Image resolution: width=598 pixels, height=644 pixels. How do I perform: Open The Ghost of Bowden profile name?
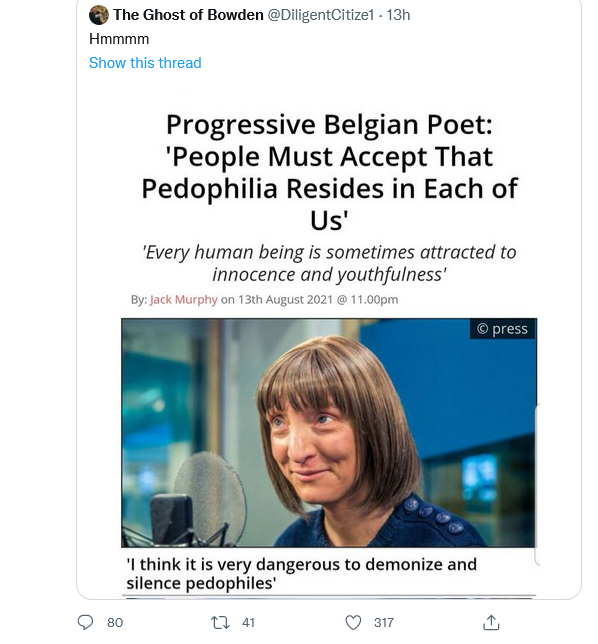(188, 15)
